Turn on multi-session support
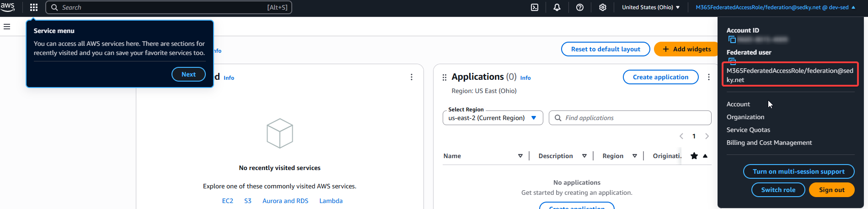868x209 pixels. (798, 171)
